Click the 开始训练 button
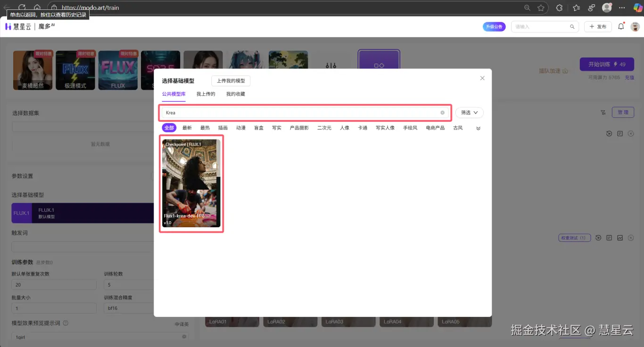Screen dimensions: 644x347 pyautogui.click(x=607, y=64)
